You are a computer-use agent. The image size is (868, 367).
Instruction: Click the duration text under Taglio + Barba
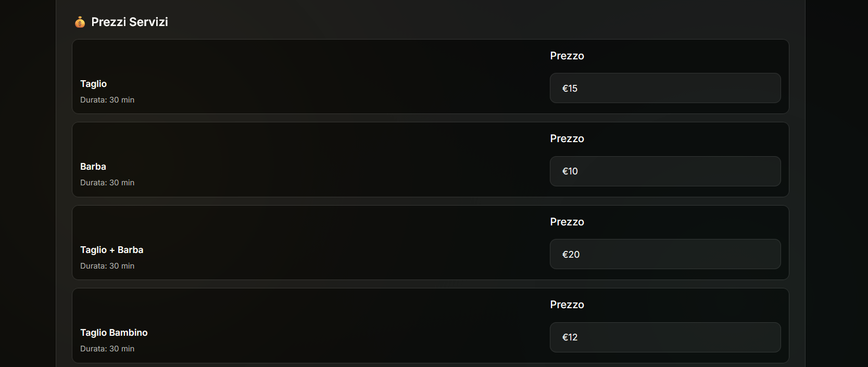tap(107, 266)
